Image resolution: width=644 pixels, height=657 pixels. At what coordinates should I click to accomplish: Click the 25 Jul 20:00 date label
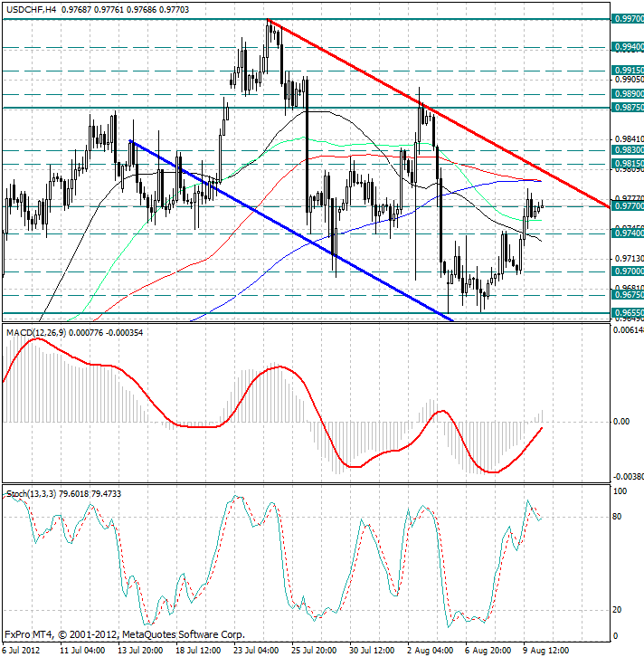click(314, 651)
